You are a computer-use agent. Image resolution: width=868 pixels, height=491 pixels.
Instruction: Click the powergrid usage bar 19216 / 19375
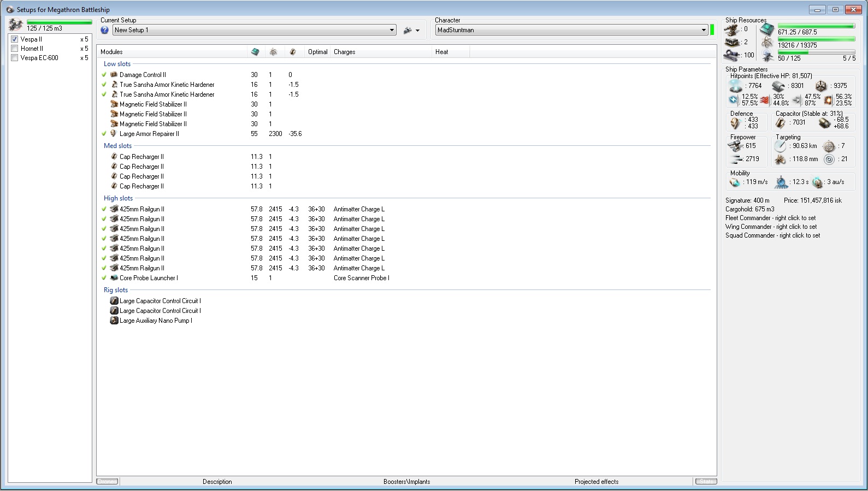[816, 39]
